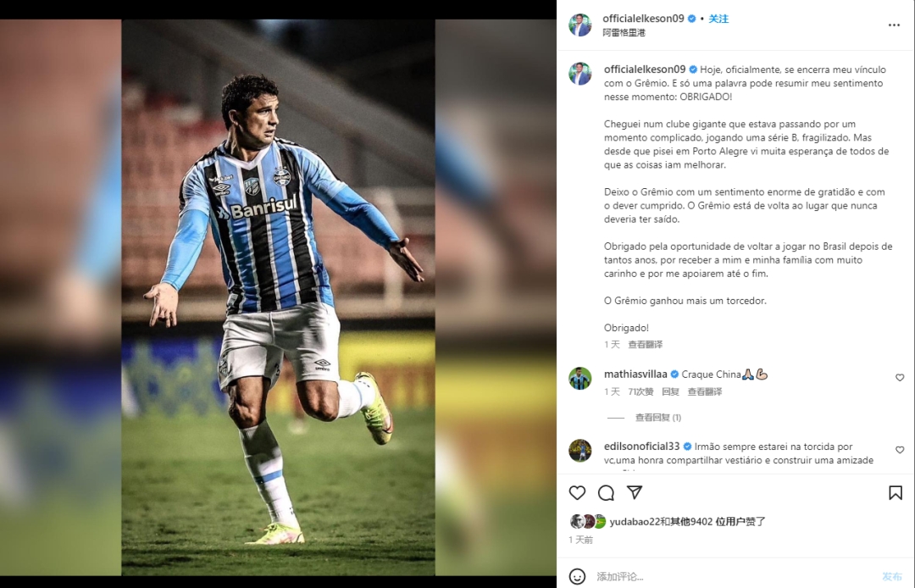Follow the account via 关注 link

[718, 19]
